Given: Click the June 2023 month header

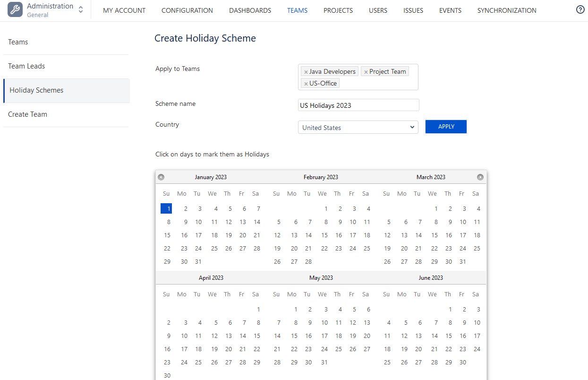Looking at the screenshot, I should coord(431,278).
